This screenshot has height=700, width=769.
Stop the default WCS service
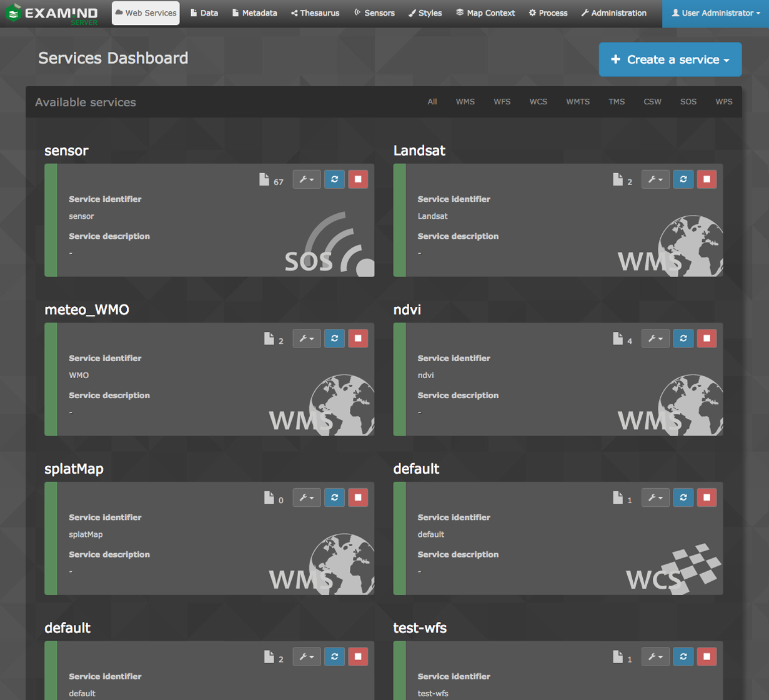[707, 497]
